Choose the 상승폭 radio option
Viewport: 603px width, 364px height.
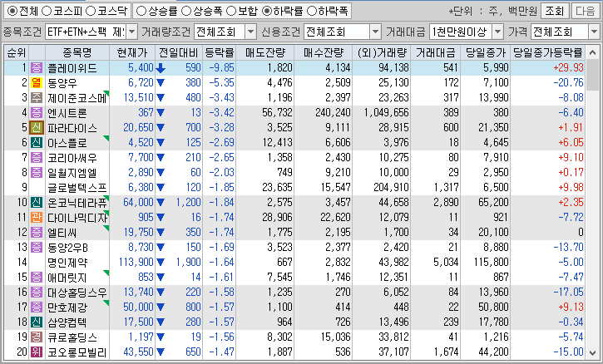(186, 11)
